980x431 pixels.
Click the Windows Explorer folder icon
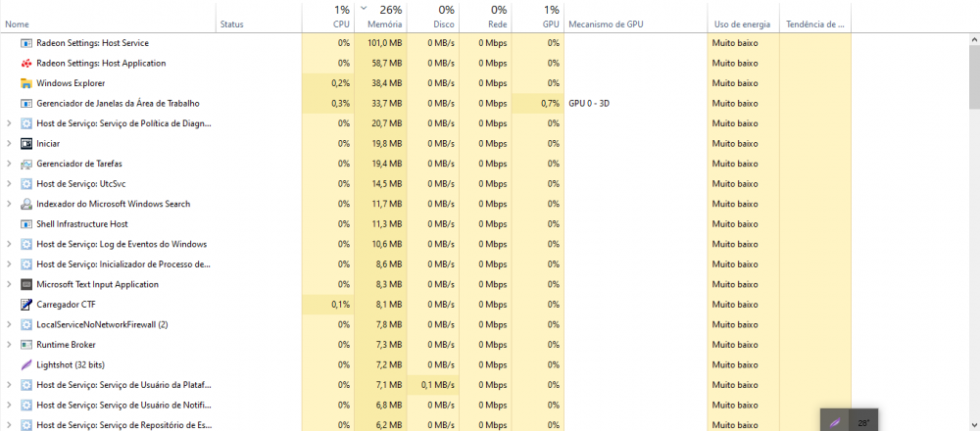(x=26, y=83)
